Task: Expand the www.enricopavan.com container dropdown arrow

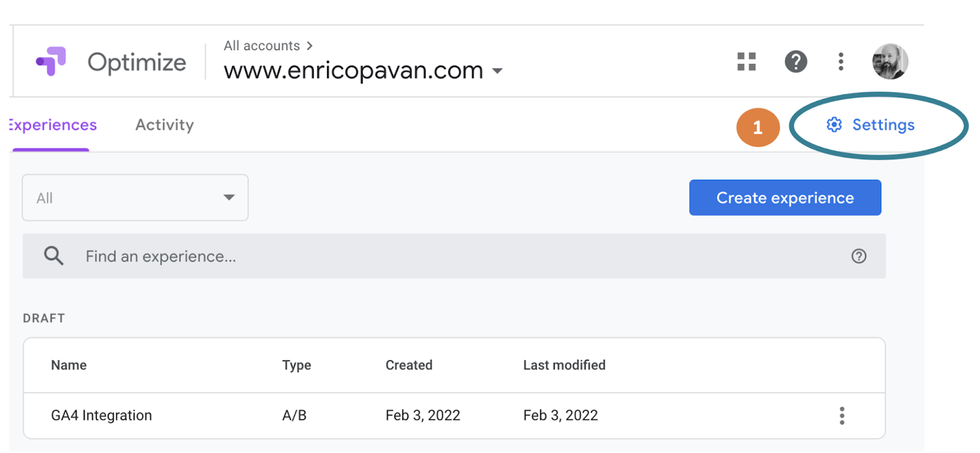Action: point(497,71)
